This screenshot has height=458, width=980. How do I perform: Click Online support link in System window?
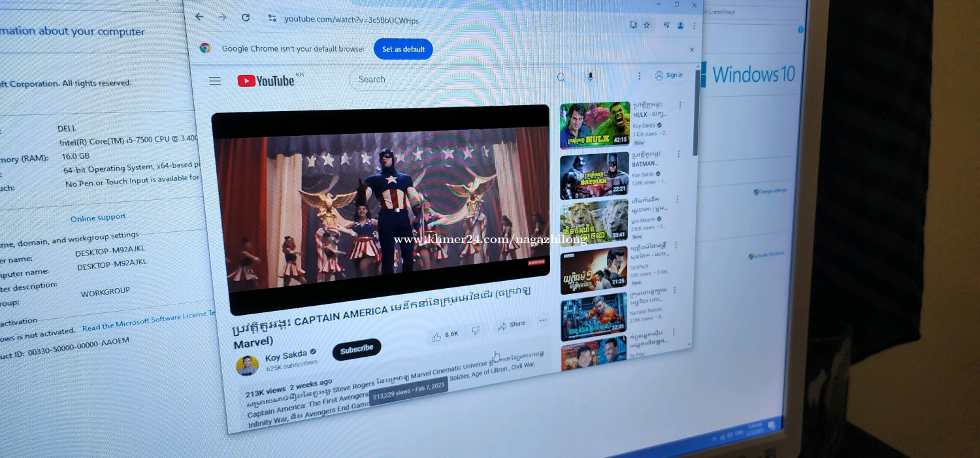point(98,218)
